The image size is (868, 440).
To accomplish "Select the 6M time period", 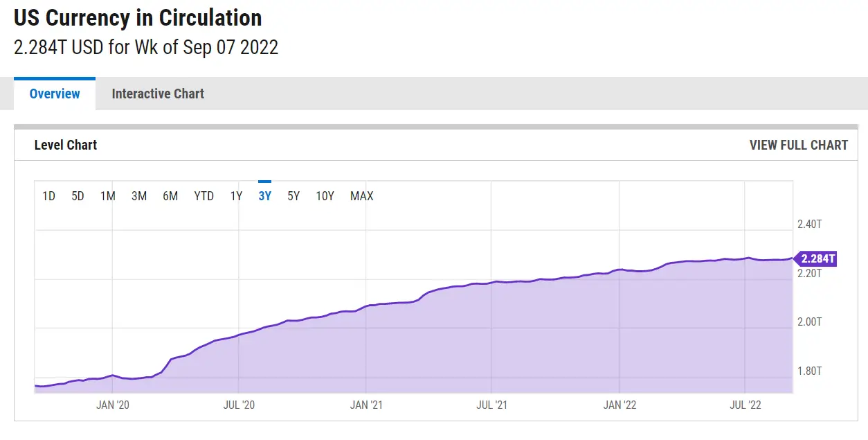I will (x=170, y=196).
